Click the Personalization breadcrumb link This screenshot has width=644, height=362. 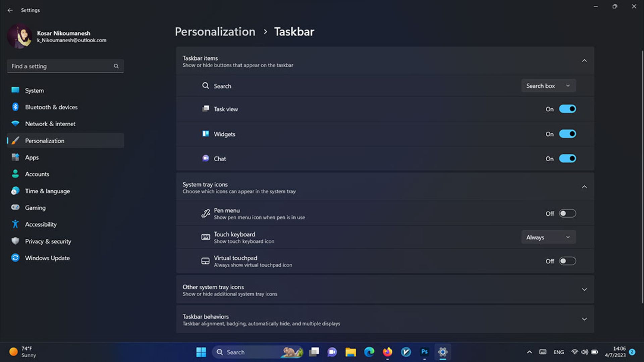(215, 32)
